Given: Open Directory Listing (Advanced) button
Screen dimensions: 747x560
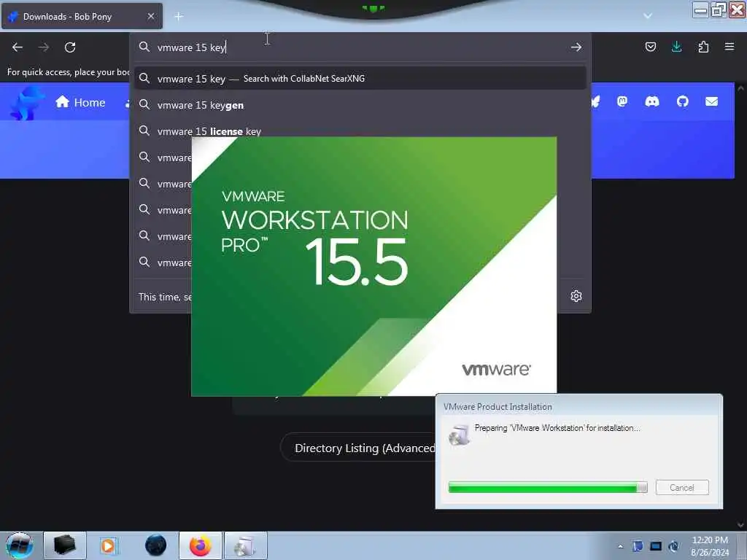Looking at the screenshot, I should [358, 448].
